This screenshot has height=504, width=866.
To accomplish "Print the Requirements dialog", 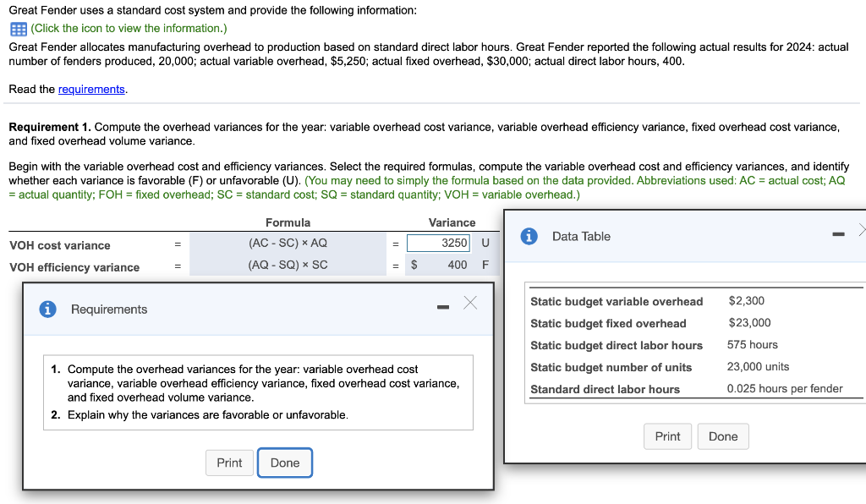I will pos(229,463).
